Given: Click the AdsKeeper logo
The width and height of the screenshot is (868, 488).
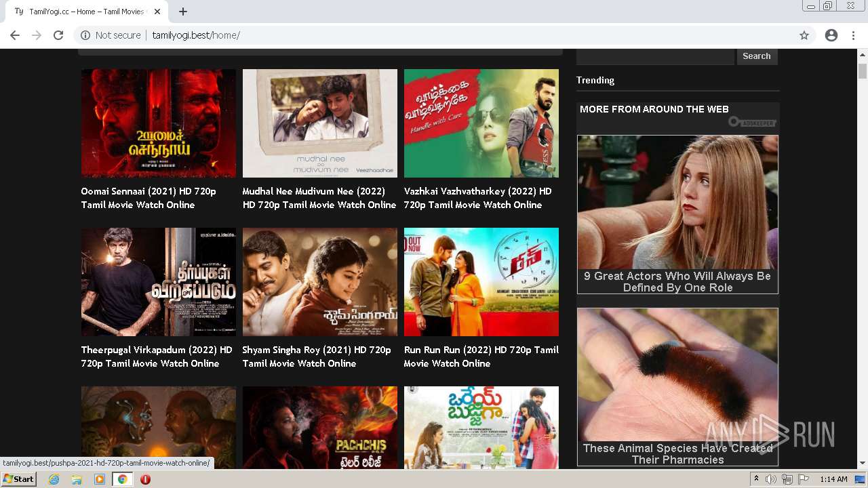Looking at the screenshot, I should pyautogui.click(x=752, y=122).
